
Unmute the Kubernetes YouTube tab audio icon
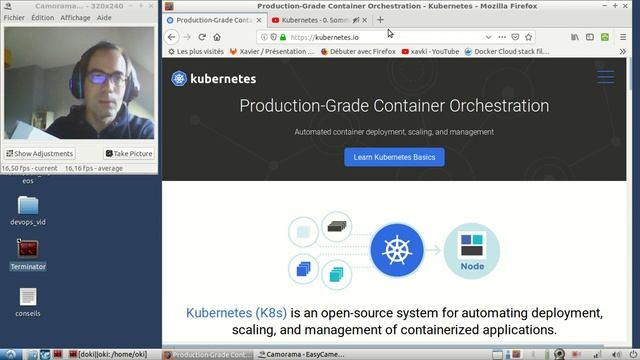click(356, 20)
